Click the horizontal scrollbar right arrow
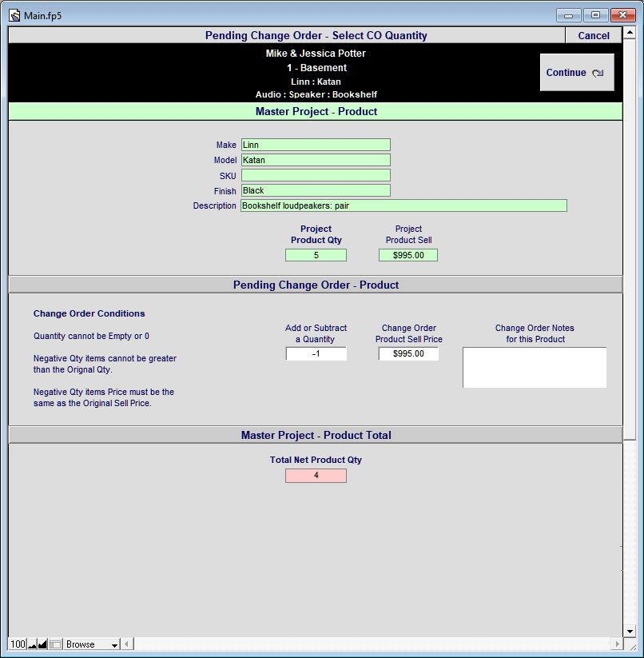This screenshot has width=644, height=658. (617, 644)
